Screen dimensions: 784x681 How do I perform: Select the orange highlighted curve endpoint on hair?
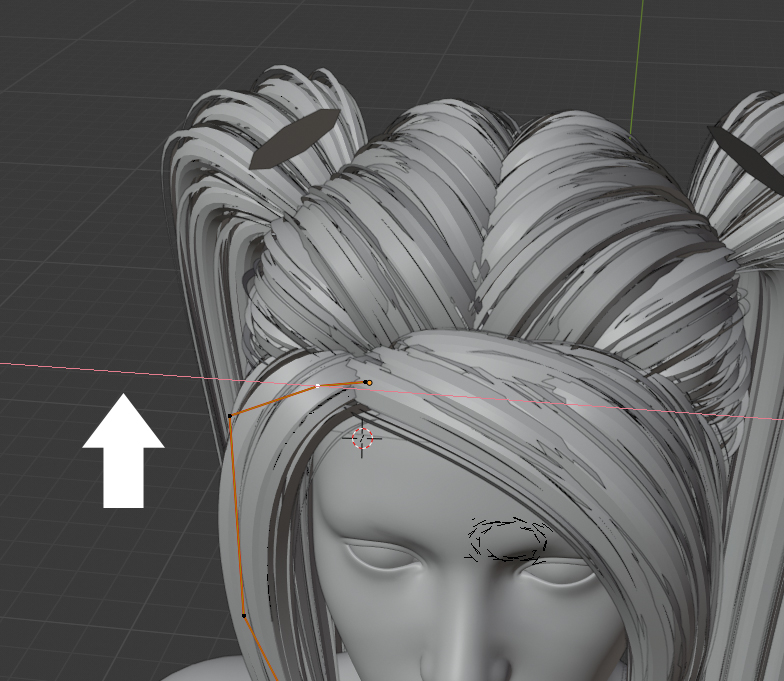369,383
